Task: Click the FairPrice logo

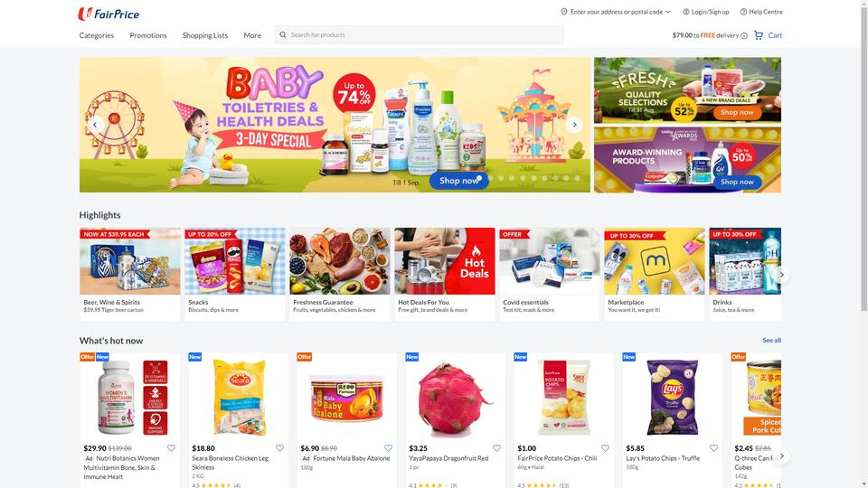Action: (108, 14)
